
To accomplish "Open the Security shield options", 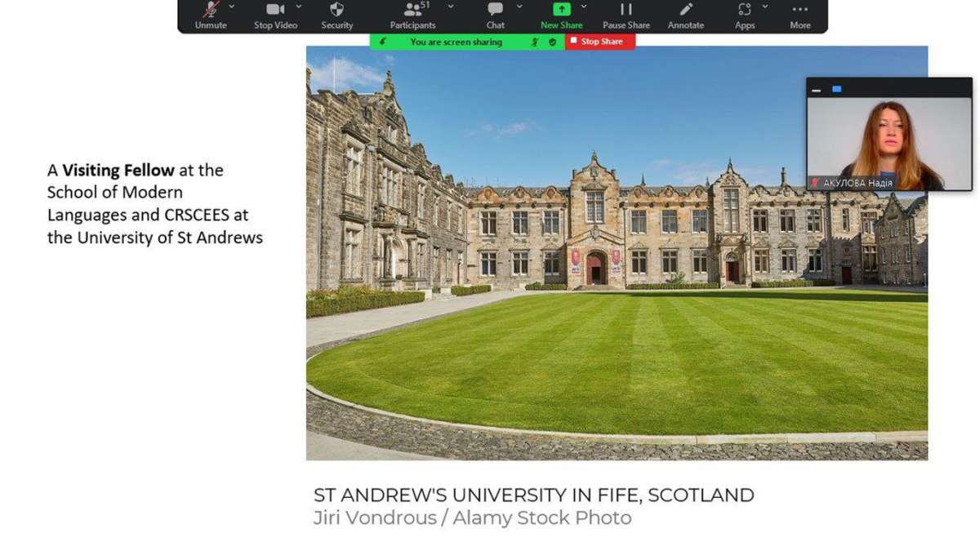I will pos(336,16).
